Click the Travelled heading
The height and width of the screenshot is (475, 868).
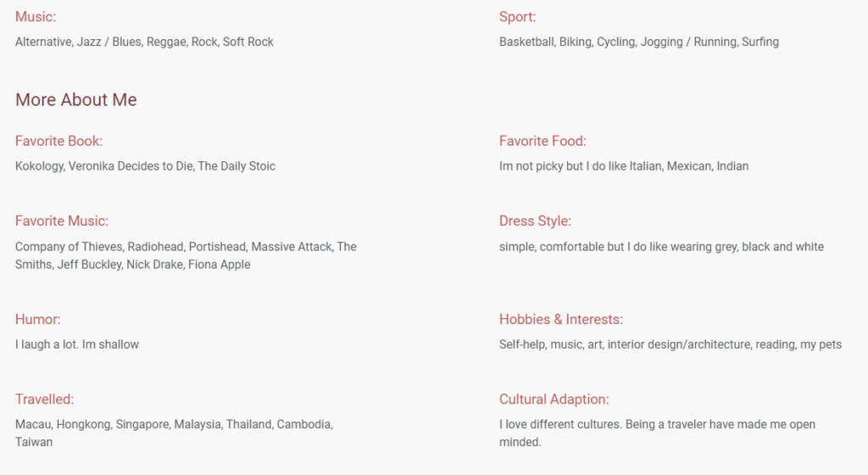[44, 400]
